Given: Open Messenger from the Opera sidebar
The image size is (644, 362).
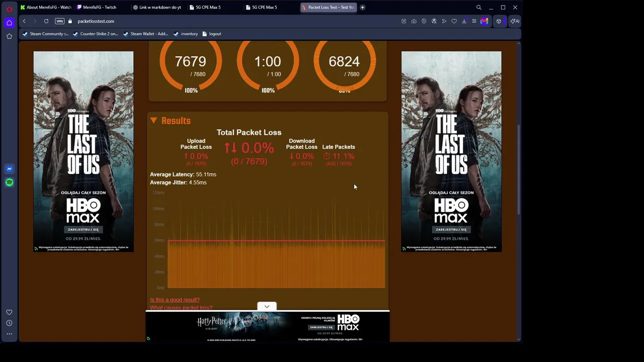Looking at the screenshot, I should tap(9, 169).
